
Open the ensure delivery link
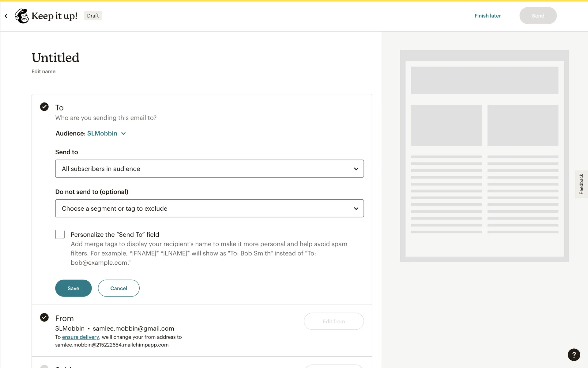80,337
